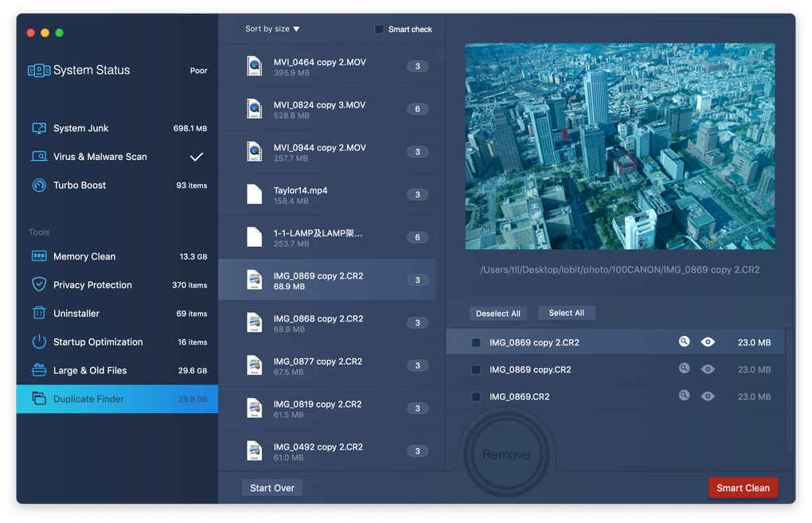Click the city skyline preview image
812x523 pixels.
click(x=620, y=146)
